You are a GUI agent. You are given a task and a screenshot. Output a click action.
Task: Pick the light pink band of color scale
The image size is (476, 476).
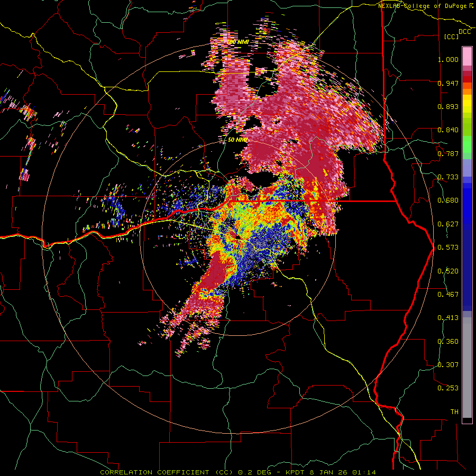pos(467,57)
